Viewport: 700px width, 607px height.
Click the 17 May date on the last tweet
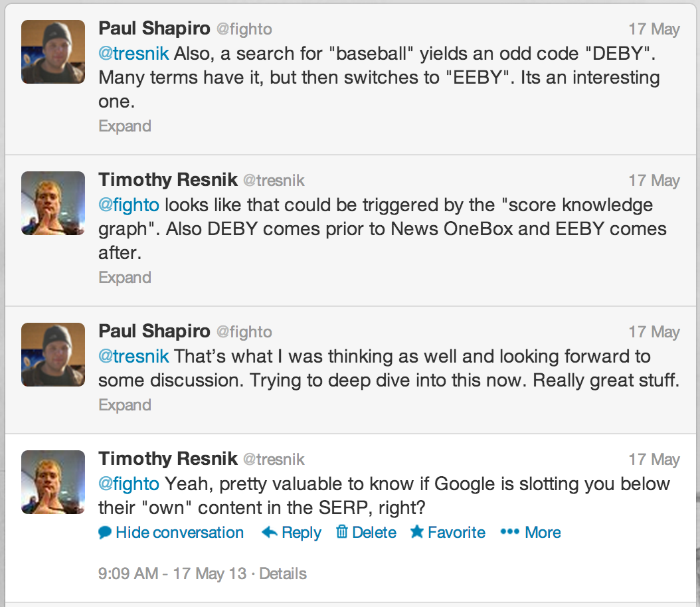coord(654,460)
